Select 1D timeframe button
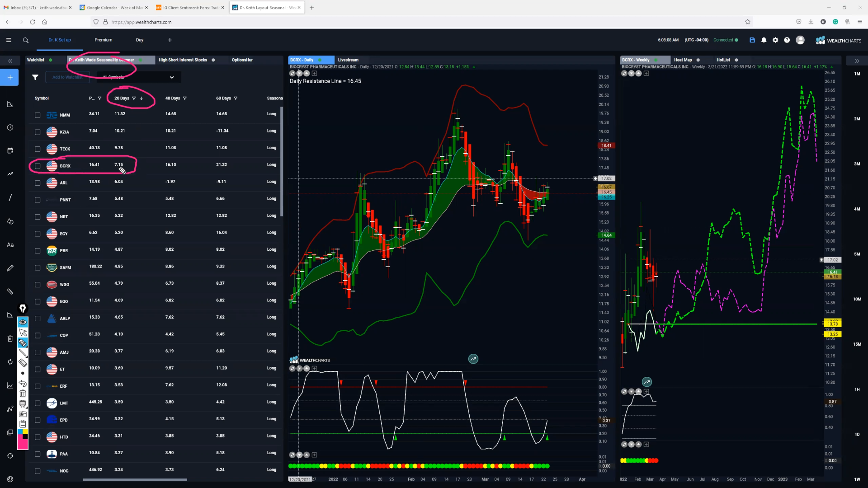 coord(857,435)
